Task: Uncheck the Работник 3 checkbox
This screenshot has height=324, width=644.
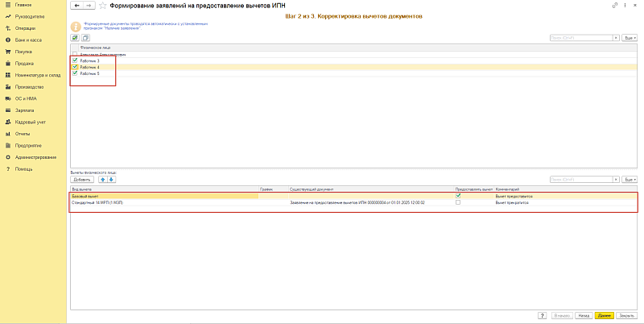Action: coord(76,60)
